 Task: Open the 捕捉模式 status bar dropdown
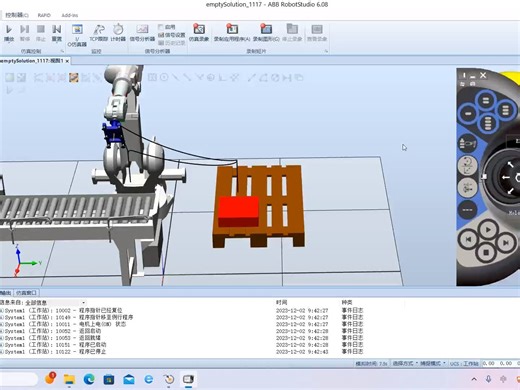click(x=433, y=363)
